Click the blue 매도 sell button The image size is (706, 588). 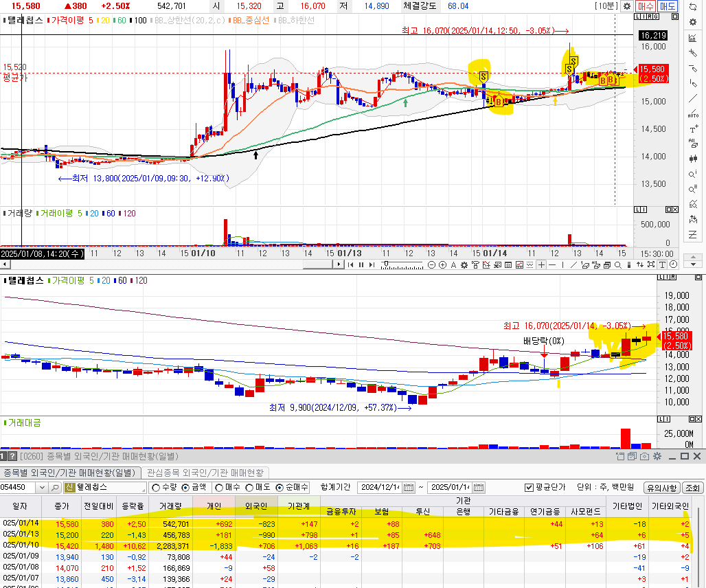click(x=668, y=6)
